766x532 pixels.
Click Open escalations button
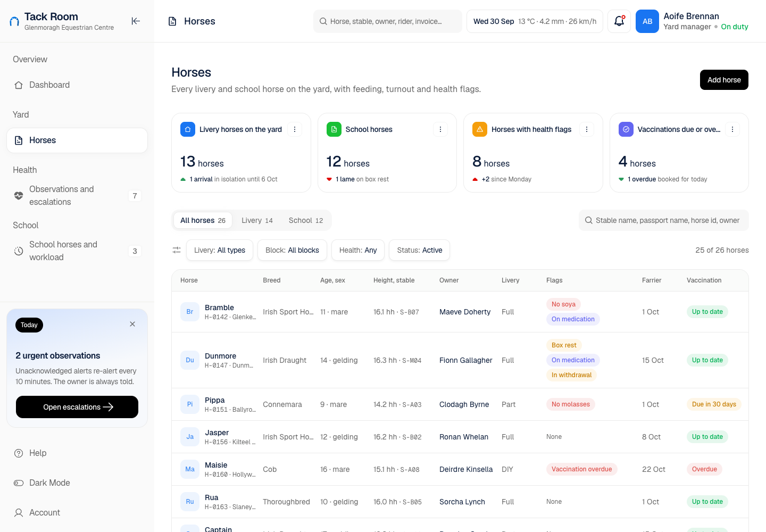click(77, 407)
